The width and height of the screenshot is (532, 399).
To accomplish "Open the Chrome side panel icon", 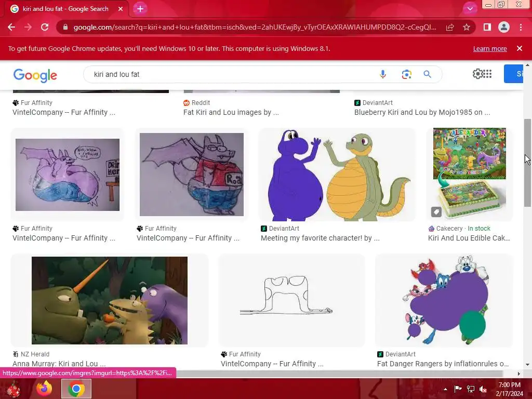I will point(487,27).
